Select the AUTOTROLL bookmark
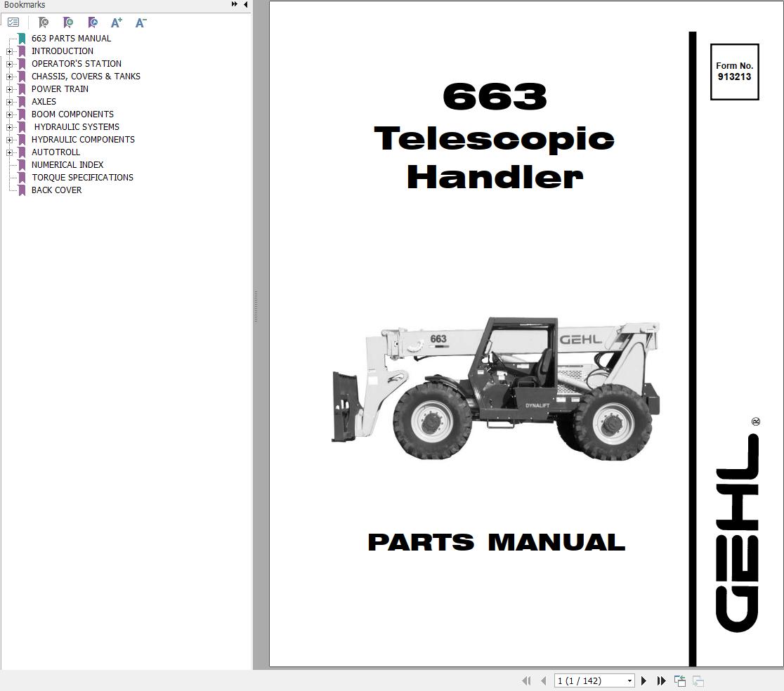Viewport: 784px width, 691px height. tap(55, 152)
